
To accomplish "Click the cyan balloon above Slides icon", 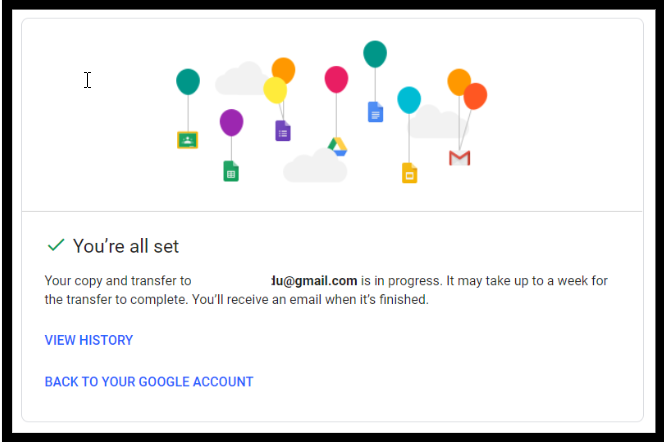I will click(409, 100).
